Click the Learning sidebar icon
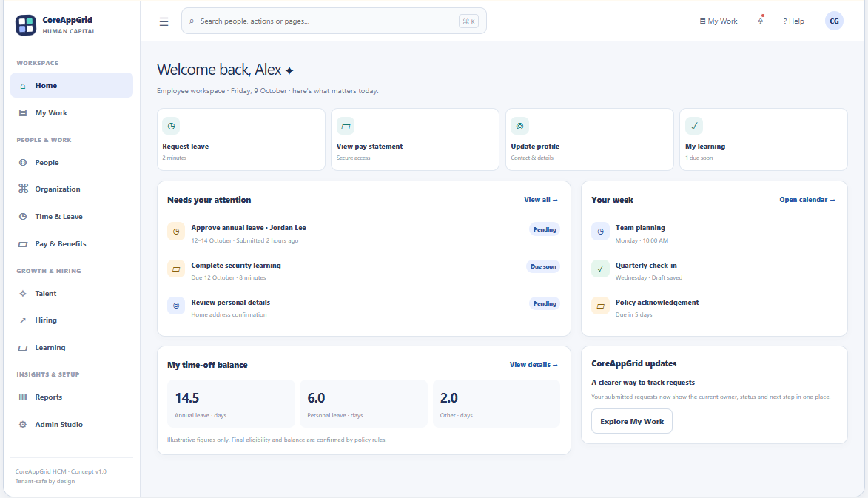 (23, 348)
